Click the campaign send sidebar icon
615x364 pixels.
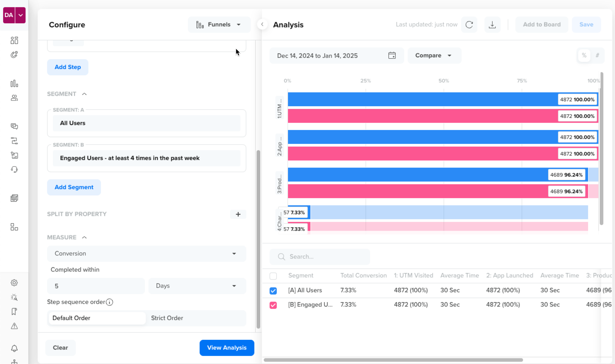tap(14, 155)
